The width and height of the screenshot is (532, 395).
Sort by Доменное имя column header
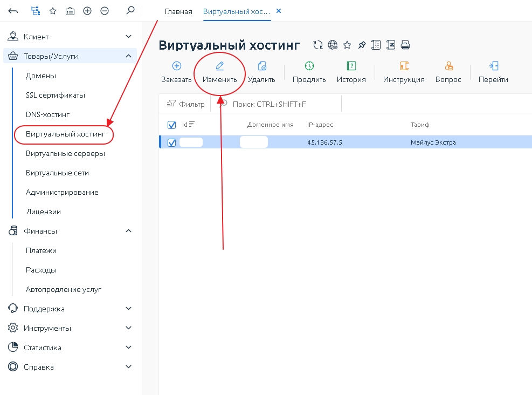tap(271, 125)
